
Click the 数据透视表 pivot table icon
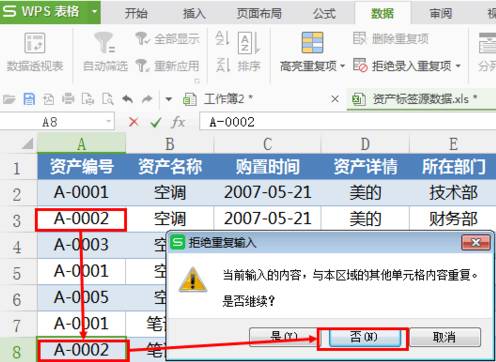point(35,43)
